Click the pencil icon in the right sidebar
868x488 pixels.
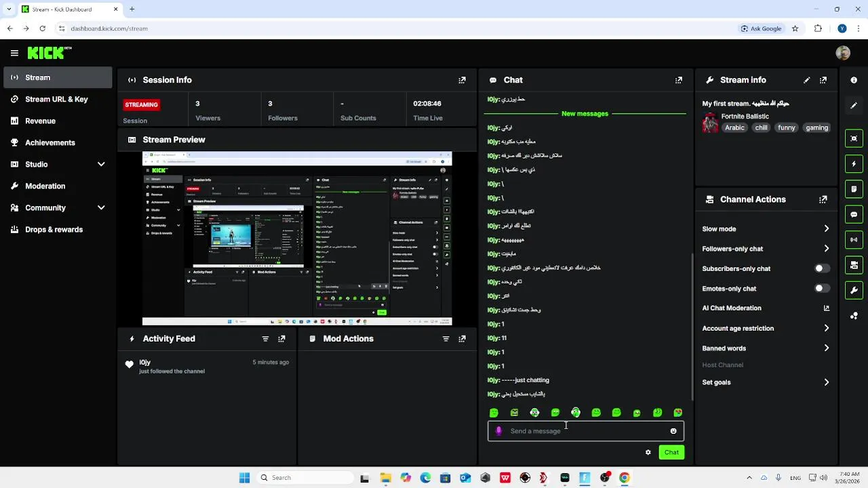tap(854, 106)
